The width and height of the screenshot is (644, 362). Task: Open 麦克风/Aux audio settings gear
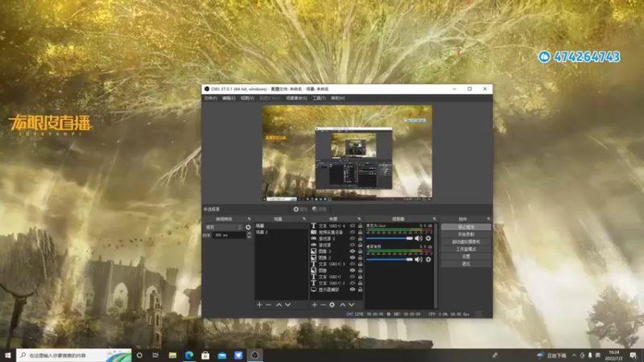click(428, 238)
